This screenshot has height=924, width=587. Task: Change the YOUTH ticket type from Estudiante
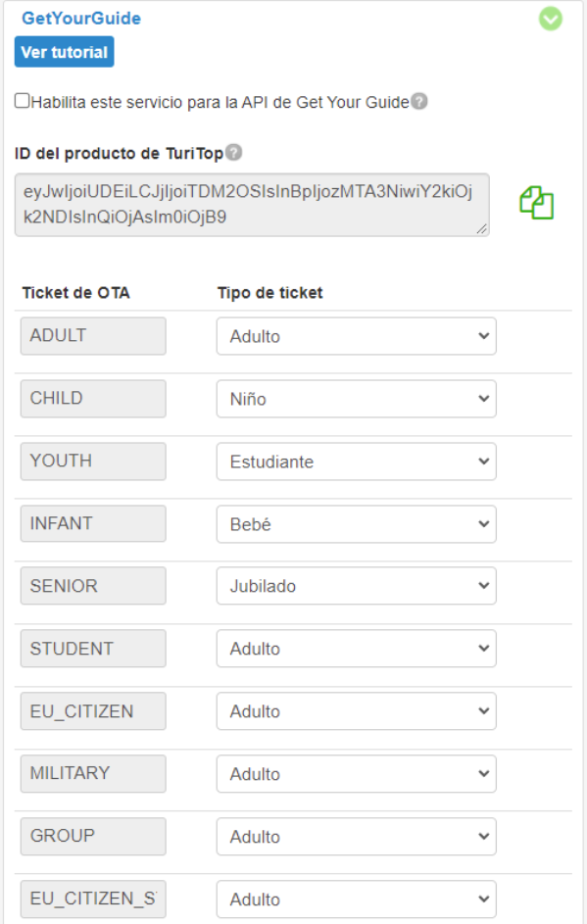pyautogui.click(x=356, y=462)
